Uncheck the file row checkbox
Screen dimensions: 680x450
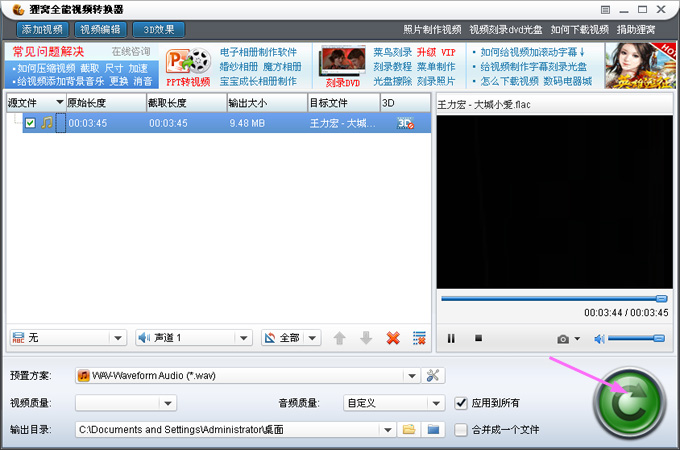click(30, 123)
